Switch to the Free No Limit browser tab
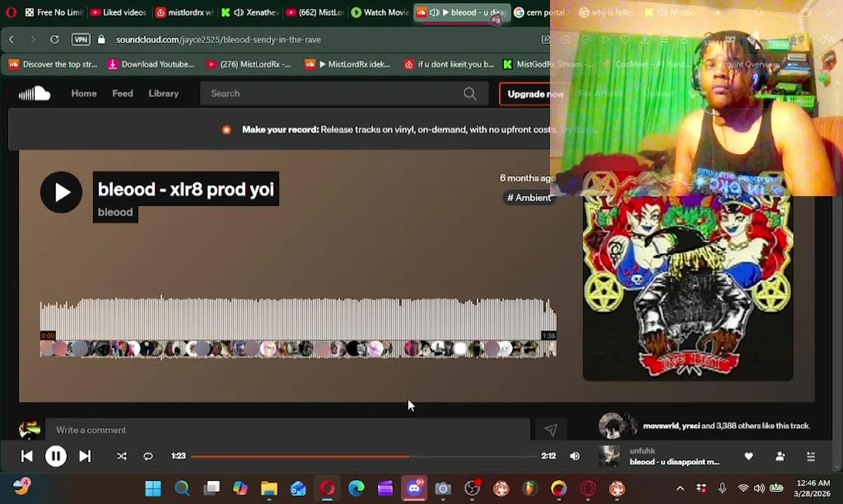The width and height of the screenshot is (843, 504). point(53,13)
